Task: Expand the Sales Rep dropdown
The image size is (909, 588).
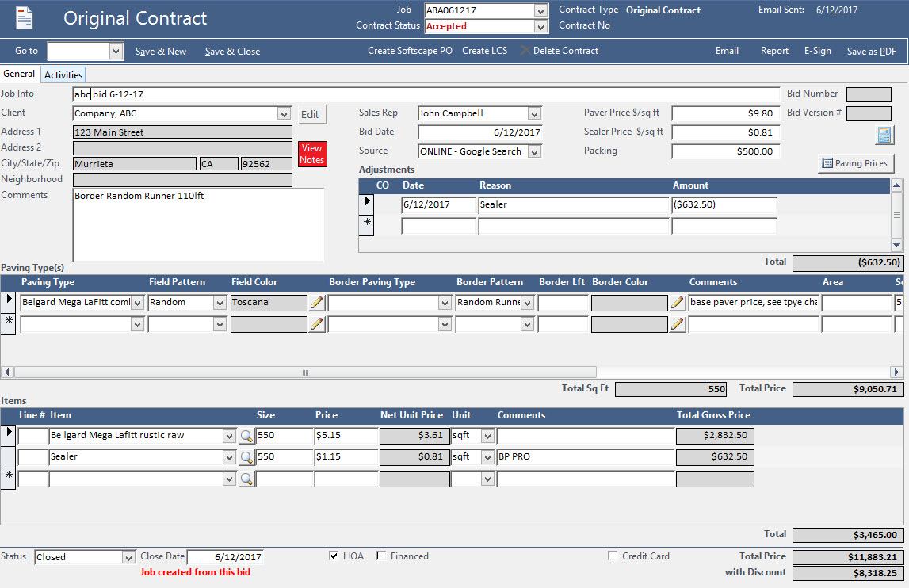Action: (536, 113)
